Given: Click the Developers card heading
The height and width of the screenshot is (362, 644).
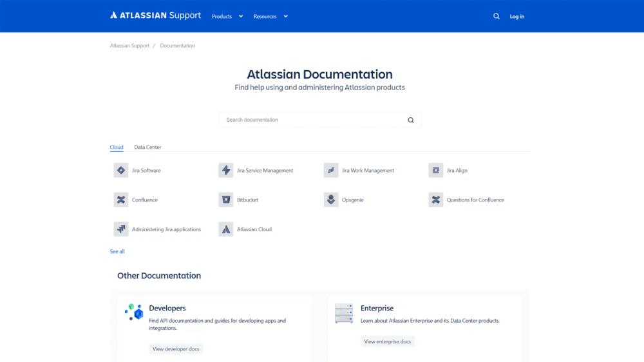Looking at the screenshot, I should 167,308.
